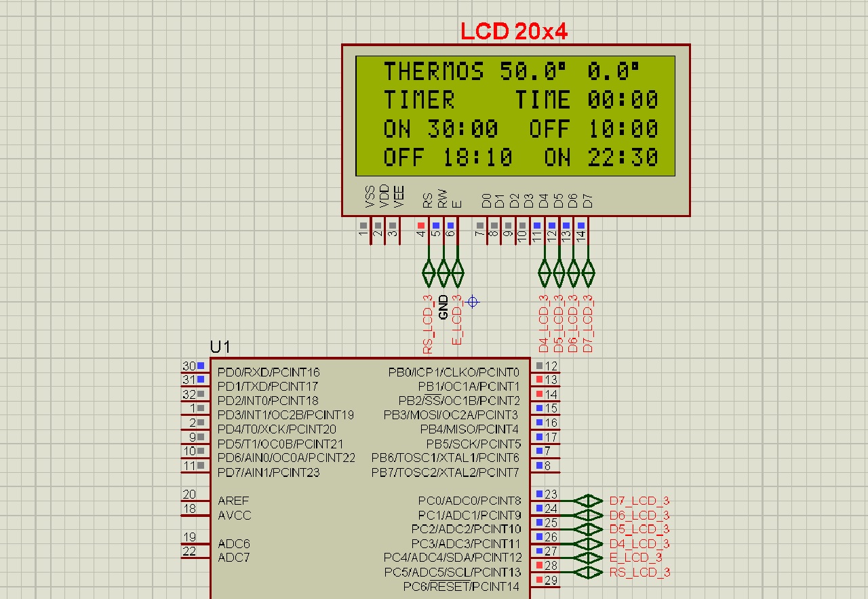Viewport: 868px width, 599px height.
Task: Click LCD VEE pin 3
Action: click(393, 231)
